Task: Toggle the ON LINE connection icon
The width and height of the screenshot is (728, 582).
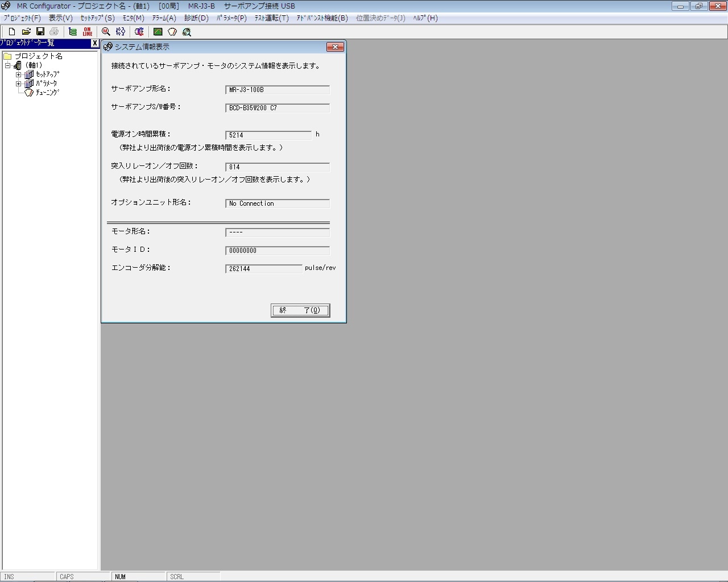Action: 87,32
